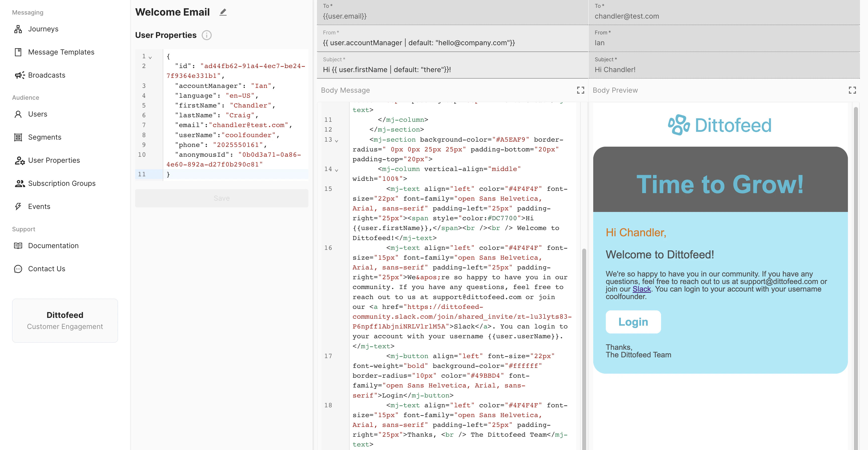Screen dimensions: 868x450
Task: Open Documentation in the Support section
Action: coord(53,246)
